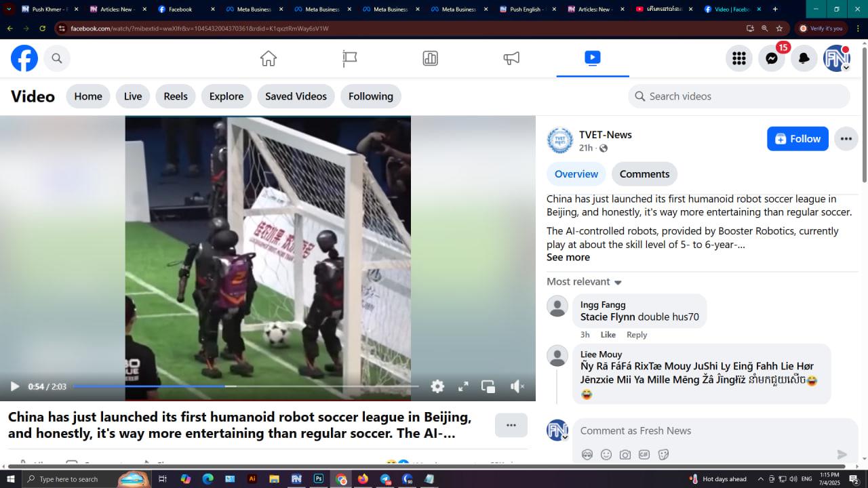Click the Windows taskbar search box
This screenshot has height=488, width=868.
85,479
